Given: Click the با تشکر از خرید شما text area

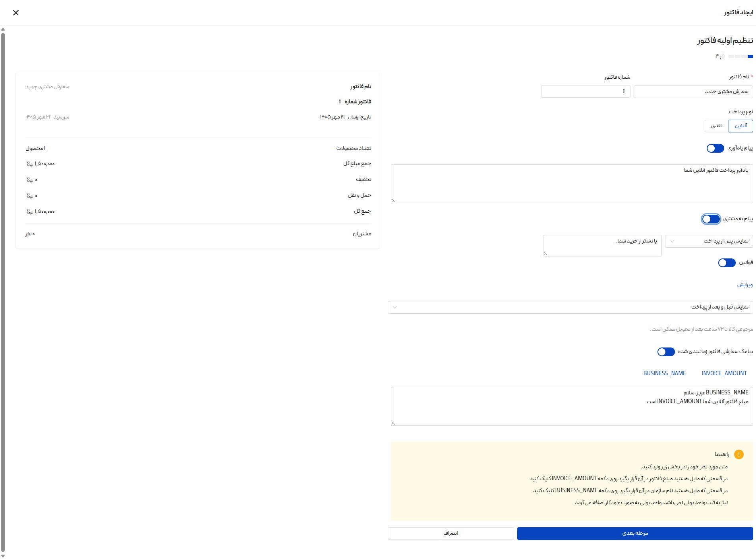Looking at the screenshot, I should [602, 246].
